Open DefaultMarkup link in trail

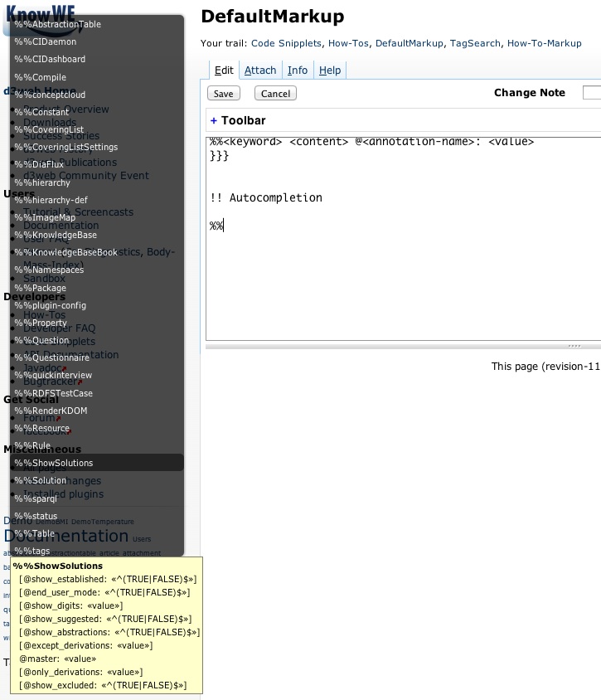point(410,43)
